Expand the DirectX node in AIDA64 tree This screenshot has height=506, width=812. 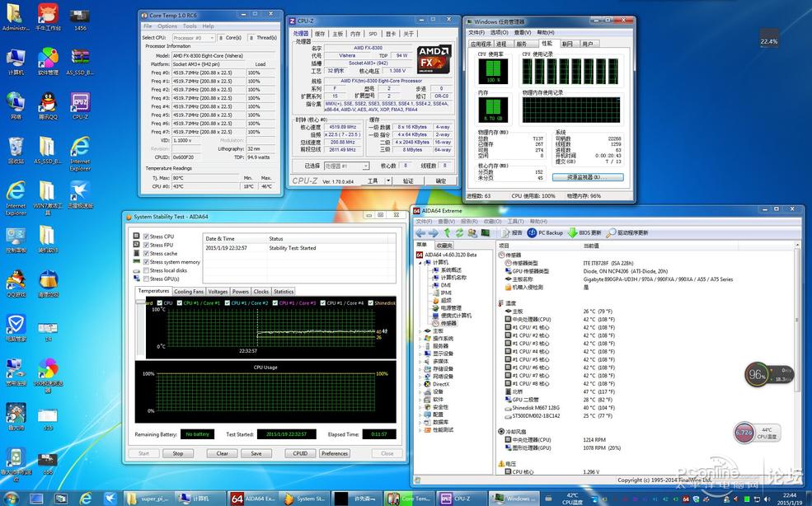point(420,384)
